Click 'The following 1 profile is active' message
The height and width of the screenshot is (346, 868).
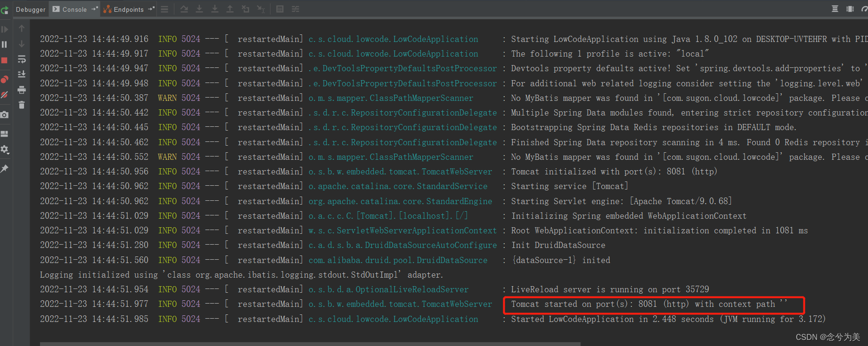pyautogui.click(x=610, y=54)
